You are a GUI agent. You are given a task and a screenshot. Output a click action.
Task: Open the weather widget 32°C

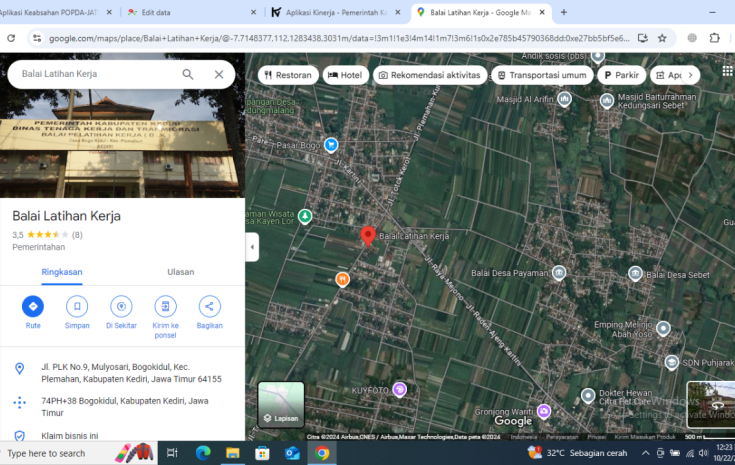pyautogui.click(x=578, y=453)
